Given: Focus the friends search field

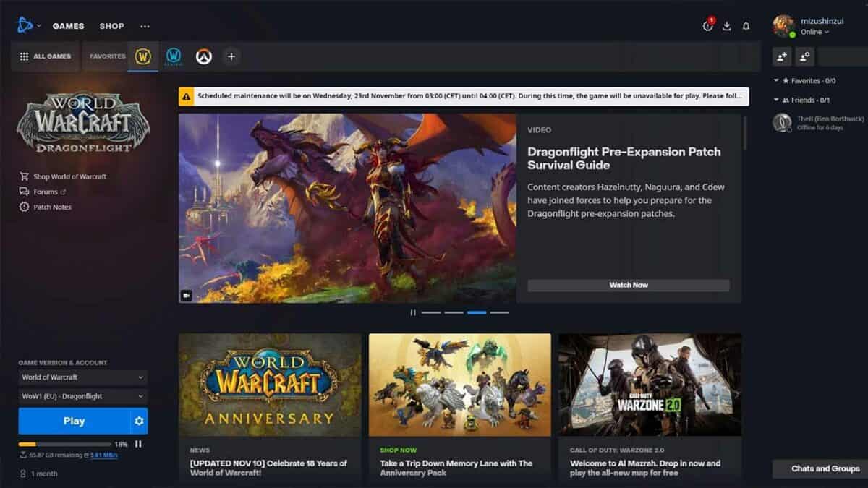Looking at the screenshot, I should [x=843, y=56].
